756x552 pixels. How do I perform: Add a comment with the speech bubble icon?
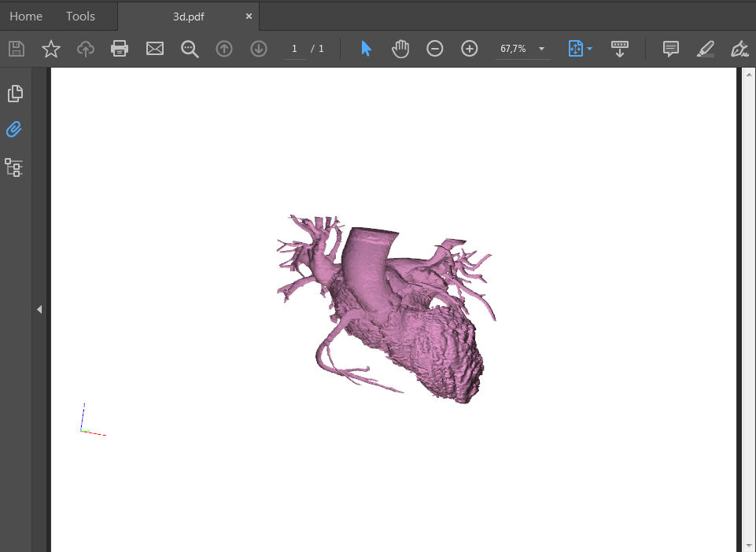[670, 49]
